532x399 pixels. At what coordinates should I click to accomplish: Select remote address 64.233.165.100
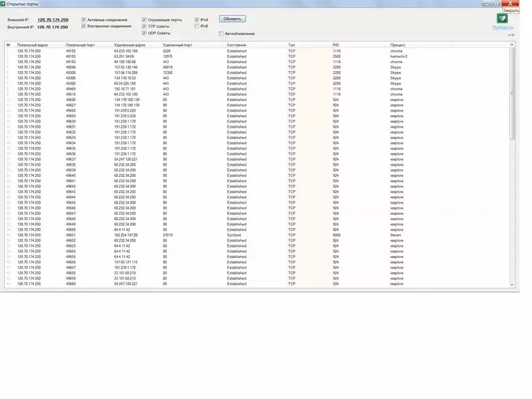point(126,94)
